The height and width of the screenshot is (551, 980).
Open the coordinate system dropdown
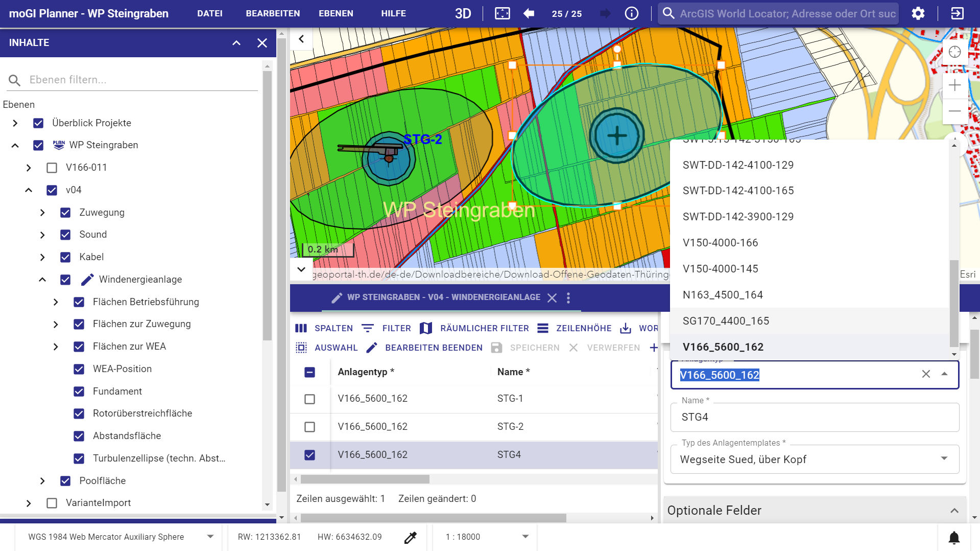[121, 537]
